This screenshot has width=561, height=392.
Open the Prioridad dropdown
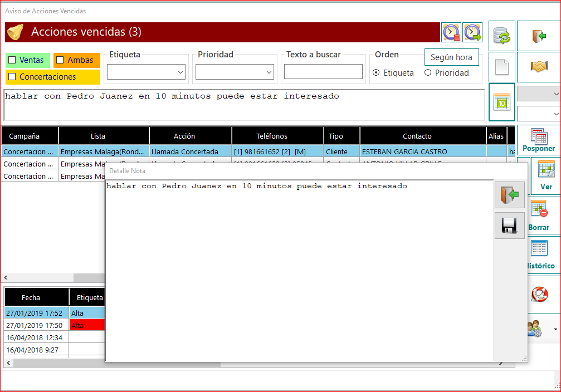(235, 72)
